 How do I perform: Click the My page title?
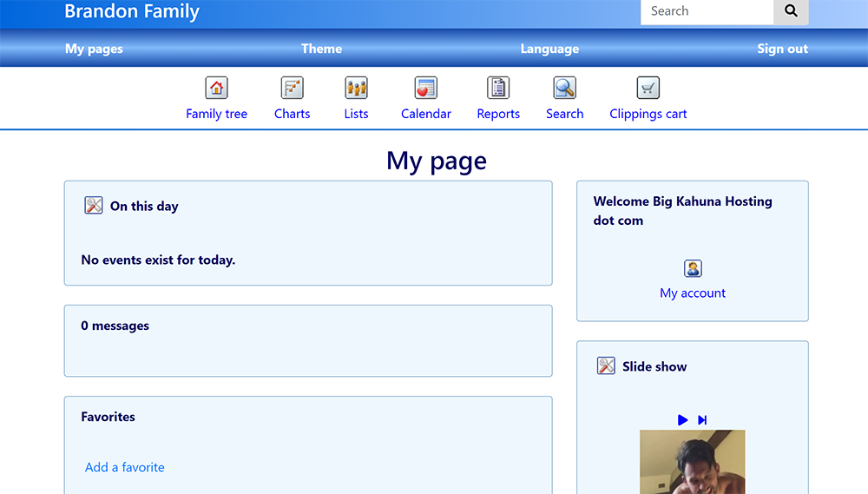pos(437,161)
